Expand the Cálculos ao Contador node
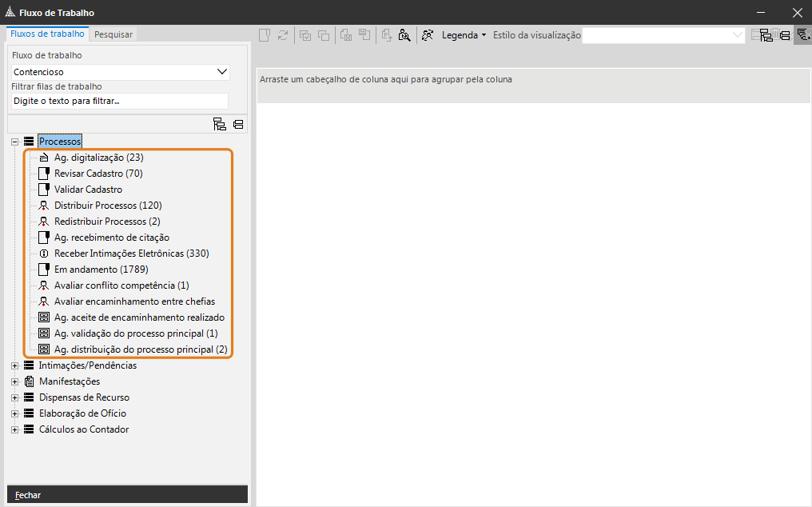The height and width of the screenshot is (507, 812). click(15, 429)
